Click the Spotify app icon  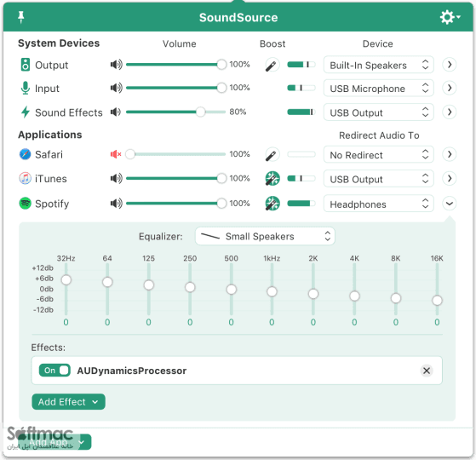[x=26, y=203]
